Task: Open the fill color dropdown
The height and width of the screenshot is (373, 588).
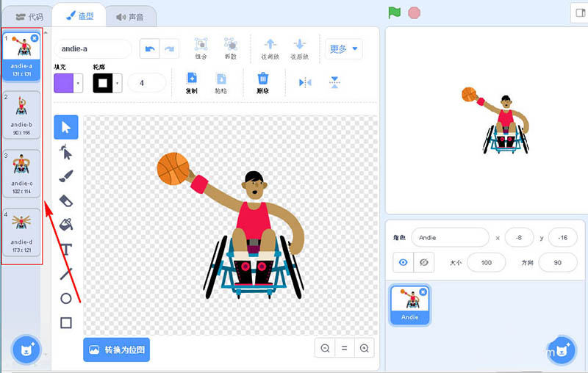Action: (78, 83)
